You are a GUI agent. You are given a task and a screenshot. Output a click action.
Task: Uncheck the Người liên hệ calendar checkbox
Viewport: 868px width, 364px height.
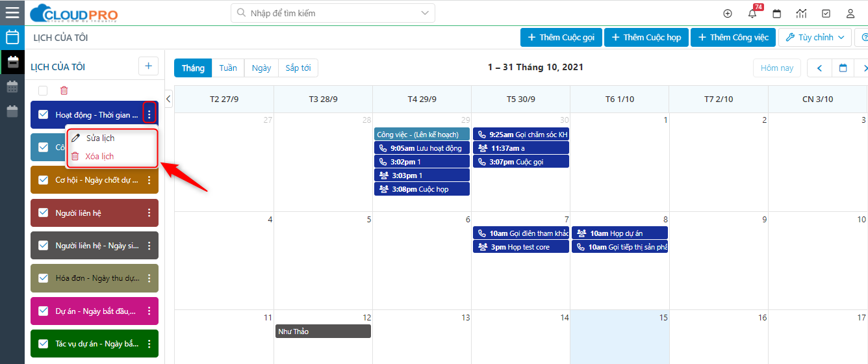(x=44, y=213)
